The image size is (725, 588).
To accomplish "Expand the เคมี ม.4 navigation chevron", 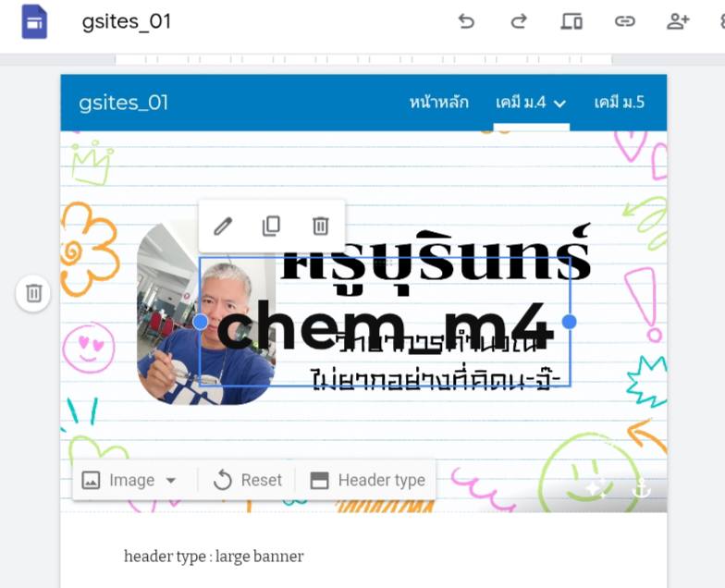I will click(x=559, y=104).
